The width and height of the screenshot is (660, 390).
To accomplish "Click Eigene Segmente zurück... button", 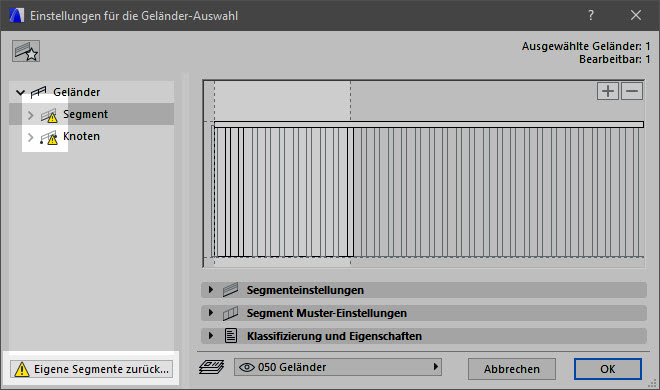I will (x=91, y=369).
